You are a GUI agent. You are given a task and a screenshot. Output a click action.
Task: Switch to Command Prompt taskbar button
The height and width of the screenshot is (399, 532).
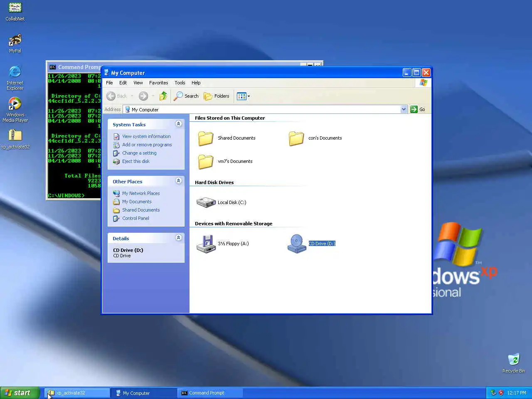point(210,393)
